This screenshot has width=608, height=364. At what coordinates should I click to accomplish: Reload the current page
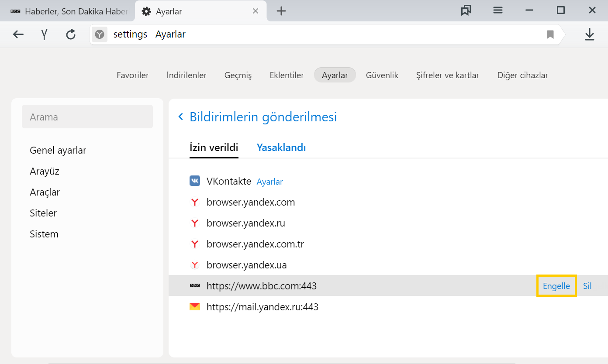point(71,34)
